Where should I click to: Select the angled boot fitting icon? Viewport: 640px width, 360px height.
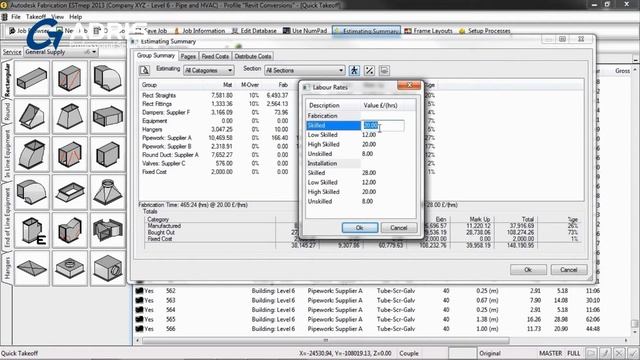click(32, 116)
